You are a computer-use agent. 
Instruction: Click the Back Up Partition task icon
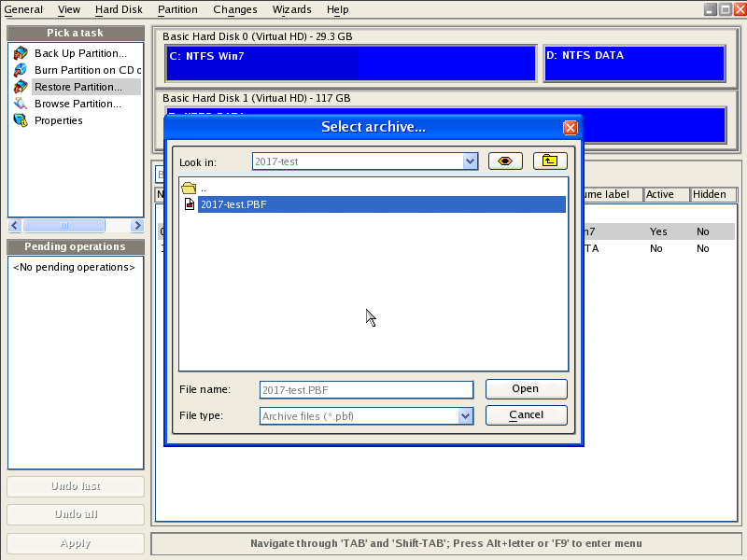[21, 53]
